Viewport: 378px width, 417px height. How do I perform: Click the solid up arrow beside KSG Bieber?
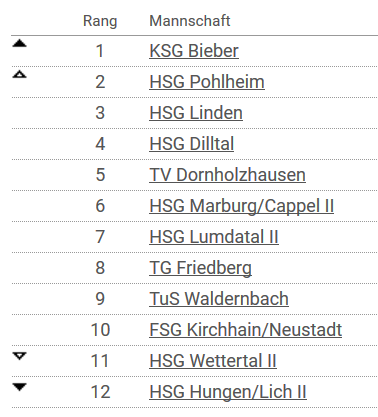[19, 43]
